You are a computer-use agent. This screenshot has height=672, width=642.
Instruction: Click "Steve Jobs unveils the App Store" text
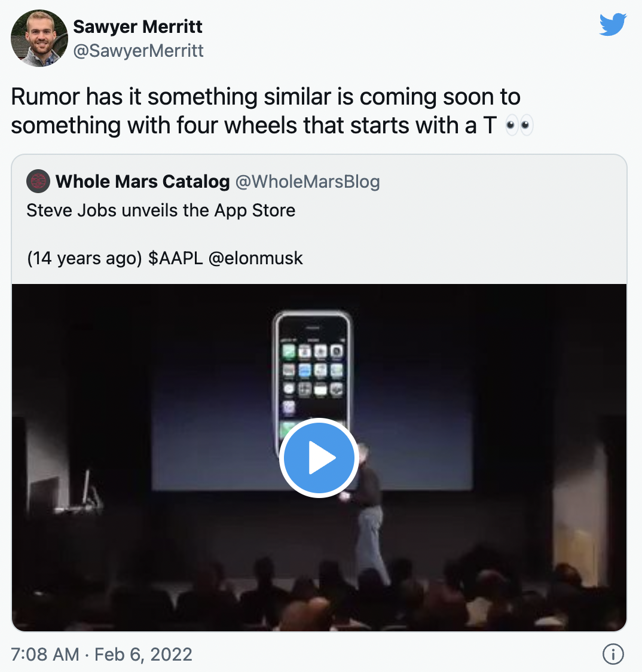161,210
